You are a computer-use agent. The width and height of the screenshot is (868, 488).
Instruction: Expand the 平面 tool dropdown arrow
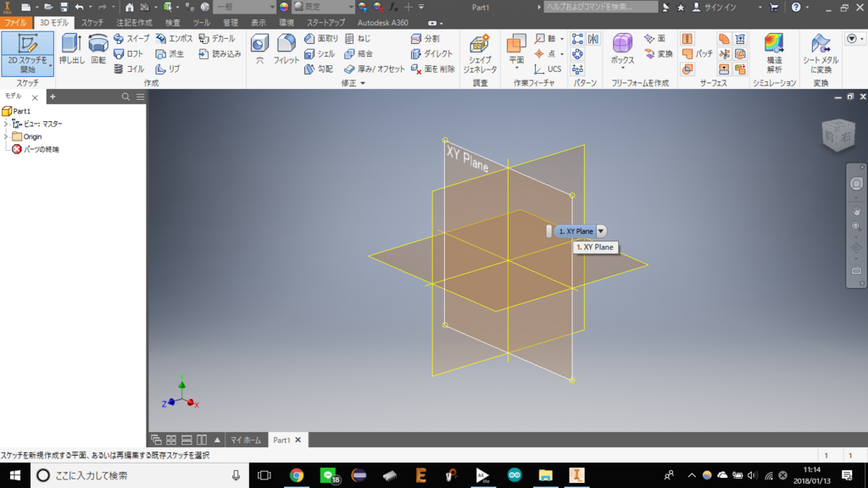click(x=516, y=68)
